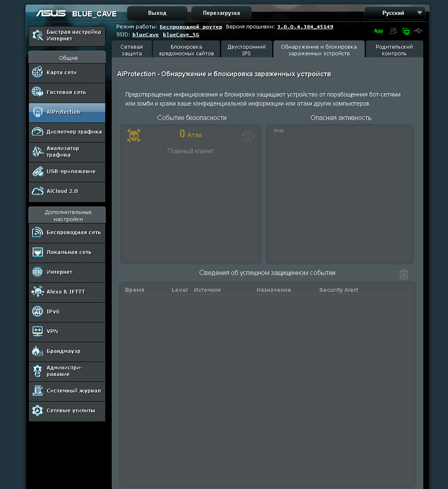The image size is (448, 489).
Task: Click the ASUS logo in header
Action: 51,13
